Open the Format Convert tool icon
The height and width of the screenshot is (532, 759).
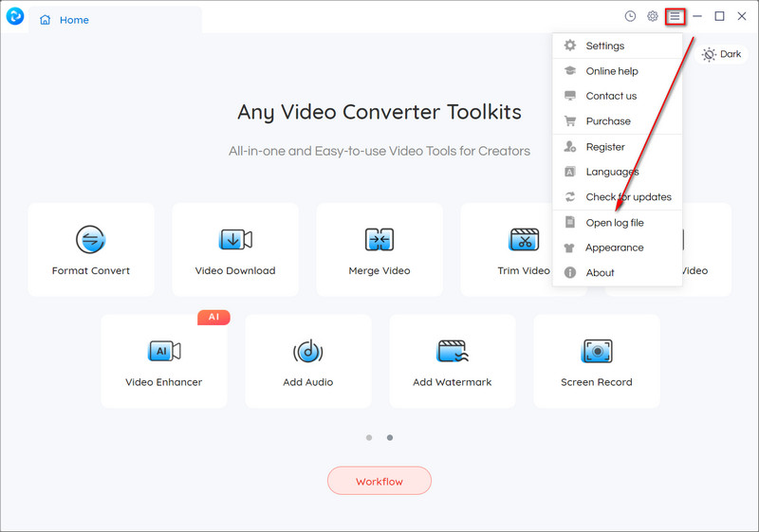click(90, 239)
